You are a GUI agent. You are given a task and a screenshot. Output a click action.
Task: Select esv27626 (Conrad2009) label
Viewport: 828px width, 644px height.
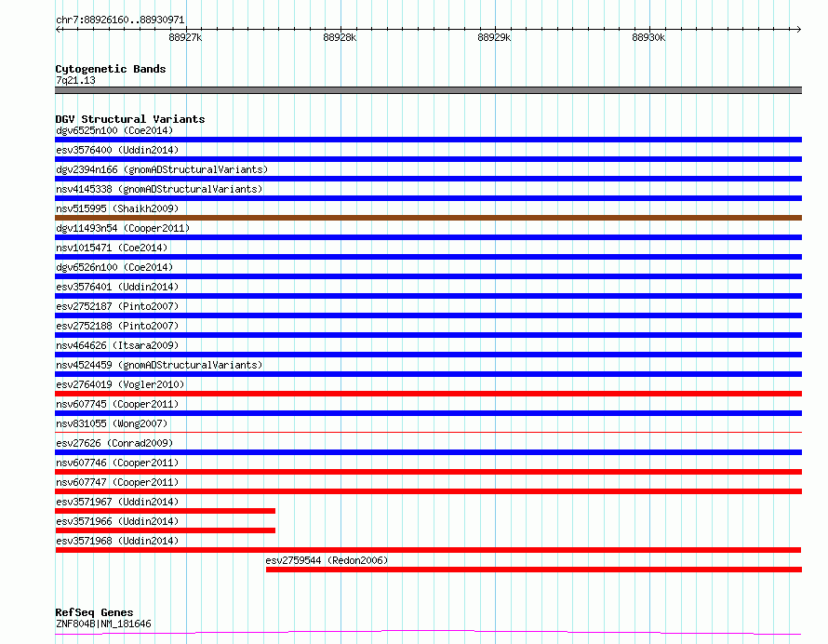pos(114,443)
